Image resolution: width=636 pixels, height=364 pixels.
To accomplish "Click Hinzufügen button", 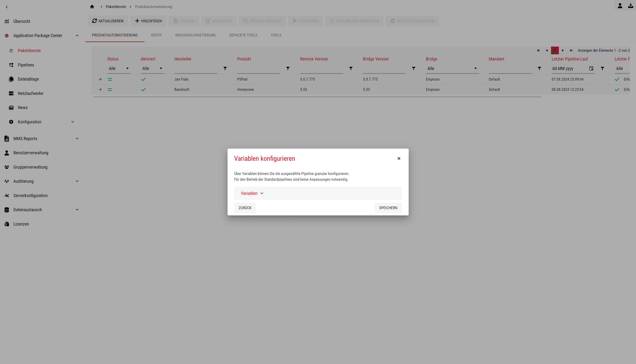I will pos(148,21).
